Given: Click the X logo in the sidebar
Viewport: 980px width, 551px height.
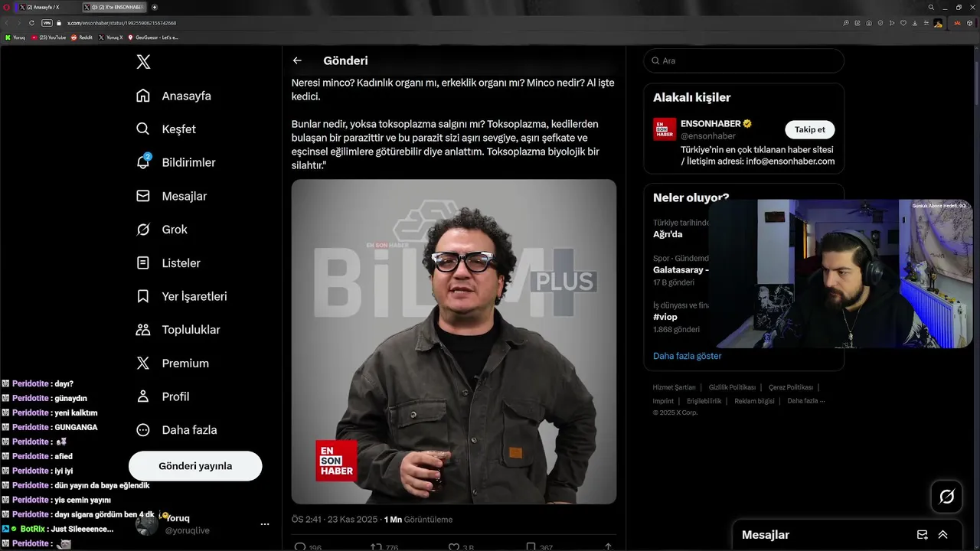Looking at the screenshot, I should 143,62.
